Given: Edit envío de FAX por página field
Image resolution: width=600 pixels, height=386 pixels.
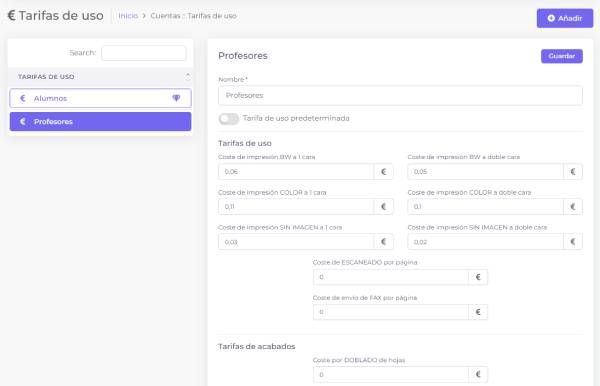Looking at the screenshot, I should click(x=391, y=312).
